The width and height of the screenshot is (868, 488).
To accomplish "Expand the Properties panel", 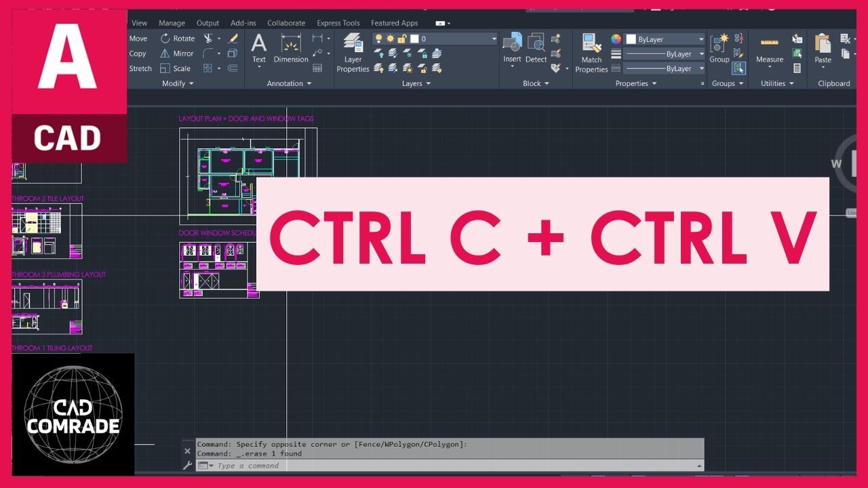I will tap(636, 83).
